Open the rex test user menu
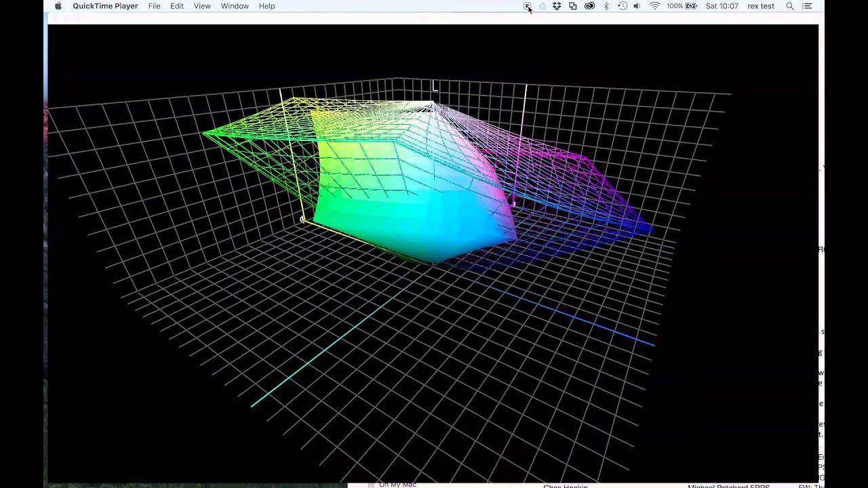Viewport: 868px width, 488px height. click(761, 6)
